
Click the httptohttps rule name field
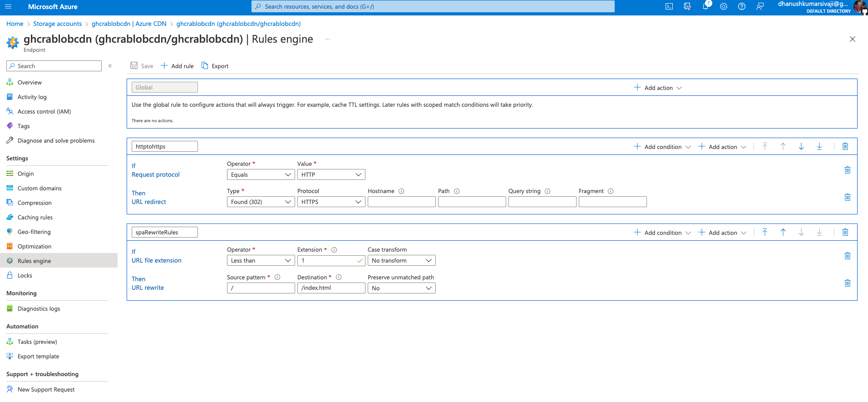point(165,146)
